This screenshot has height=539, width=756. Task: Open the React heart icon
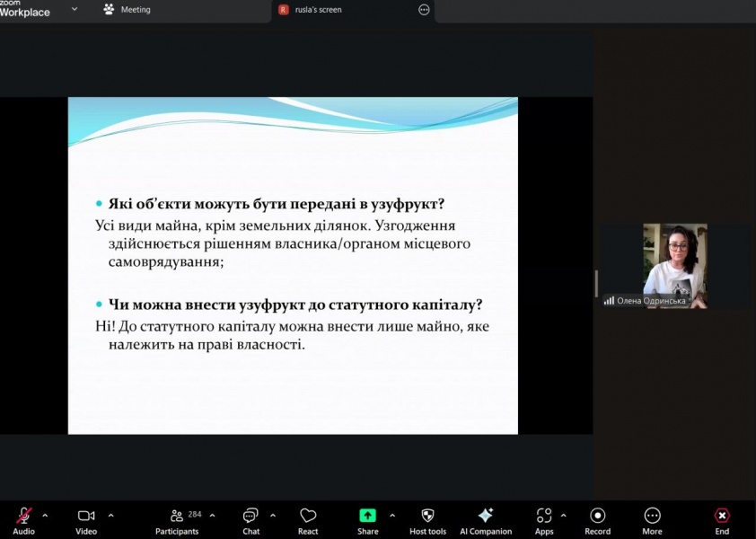point(308,516)
